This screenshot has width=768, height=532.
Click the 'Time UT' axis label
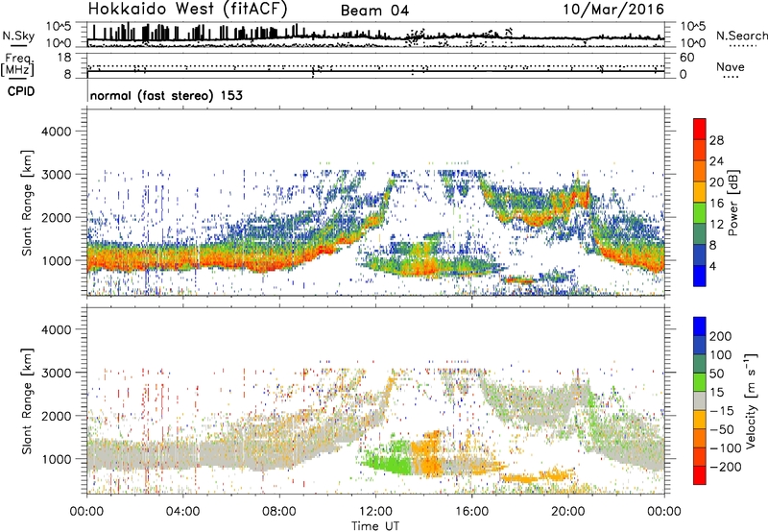tap(375, 526)
